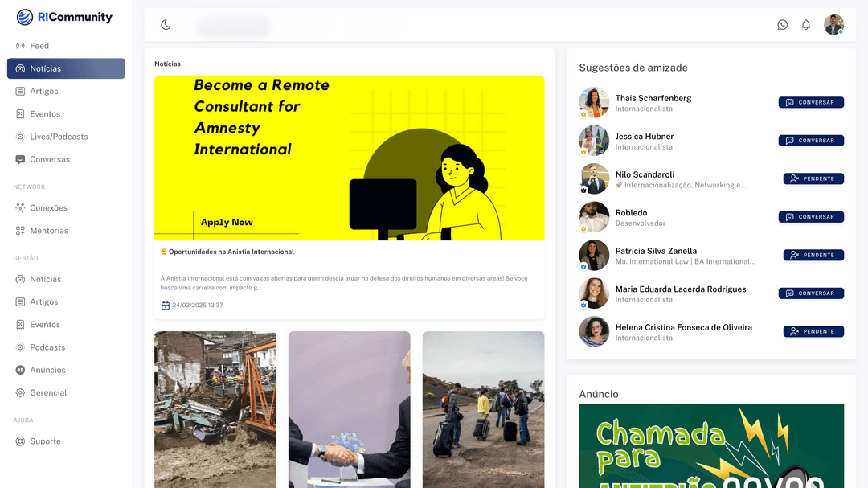Open the user profile avatar menu
Image resolution: width=868 pixels, height=488 pixels.
coord(833,24)
